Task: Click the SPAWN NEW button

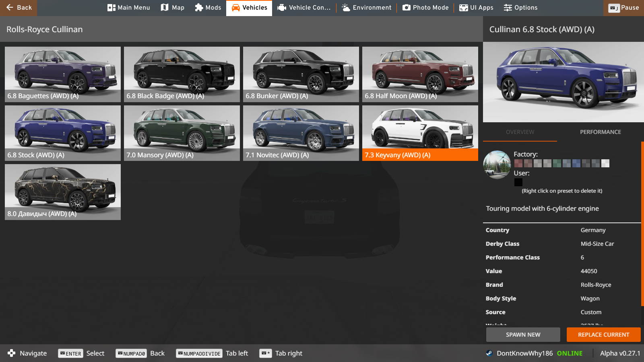Action: (x=523, y=335)
